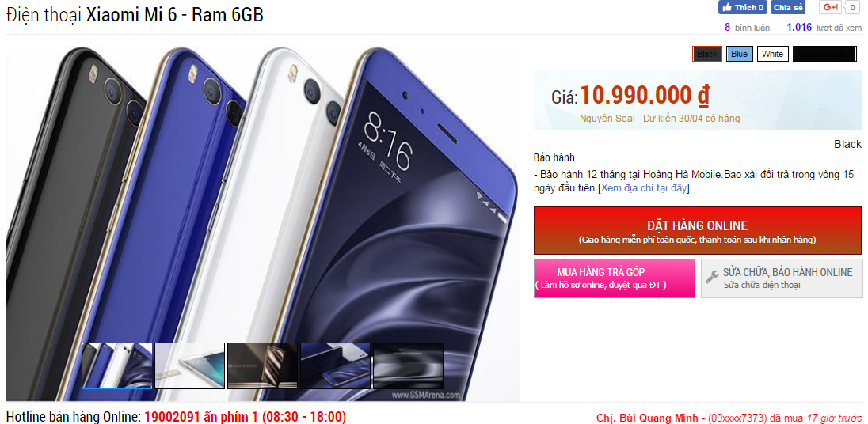Open SỬA CHỮA, BẢO HÀNH ONLINE
This screenshot has width=868, height=424.
(781, 278)
